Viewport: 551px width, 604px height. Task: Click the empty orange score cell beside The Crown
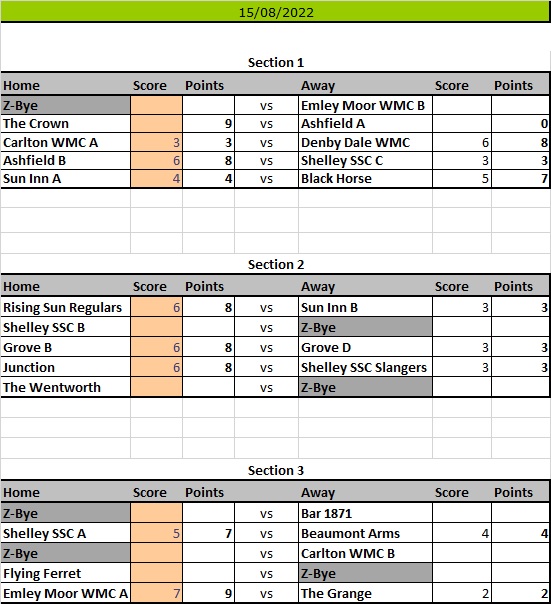(156, 124)
